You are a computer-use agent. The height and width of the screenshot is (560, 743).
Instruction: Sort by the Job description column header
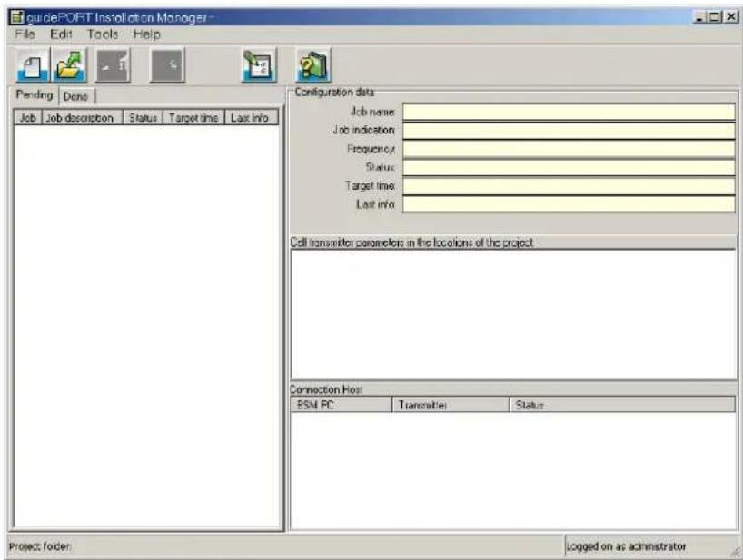click(x=83, y=118)
